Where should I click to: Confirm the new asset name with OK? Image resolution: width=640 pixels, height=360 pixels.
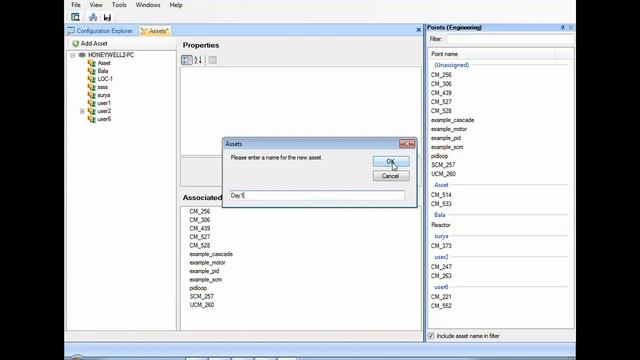(x=391, y=162)
